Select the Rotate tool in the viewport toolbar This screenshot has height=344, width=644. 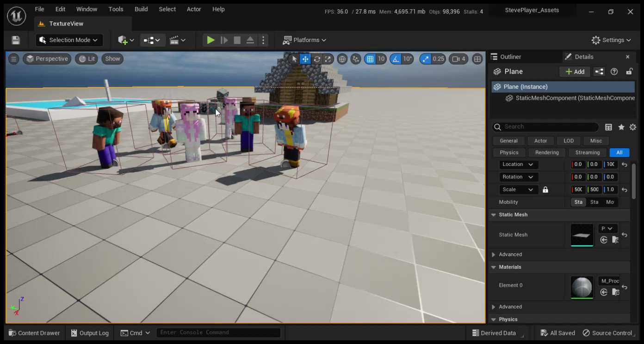(x=316, y=59)
